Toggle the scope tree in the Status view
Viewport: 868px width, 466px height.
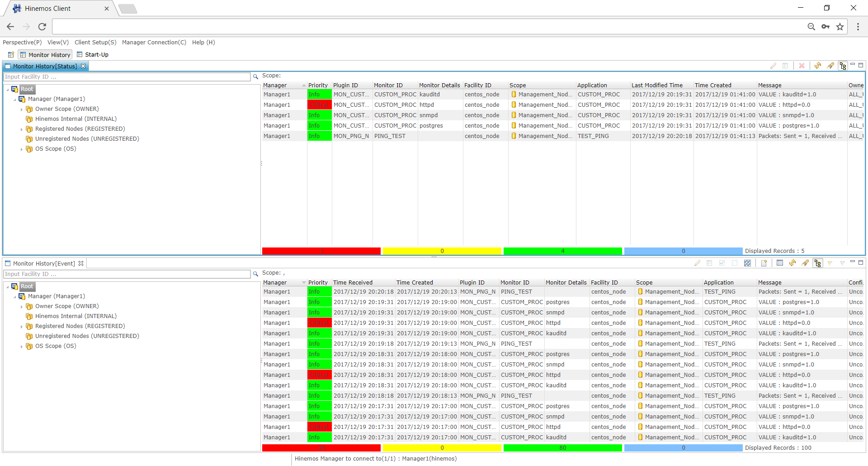(843, 66)
